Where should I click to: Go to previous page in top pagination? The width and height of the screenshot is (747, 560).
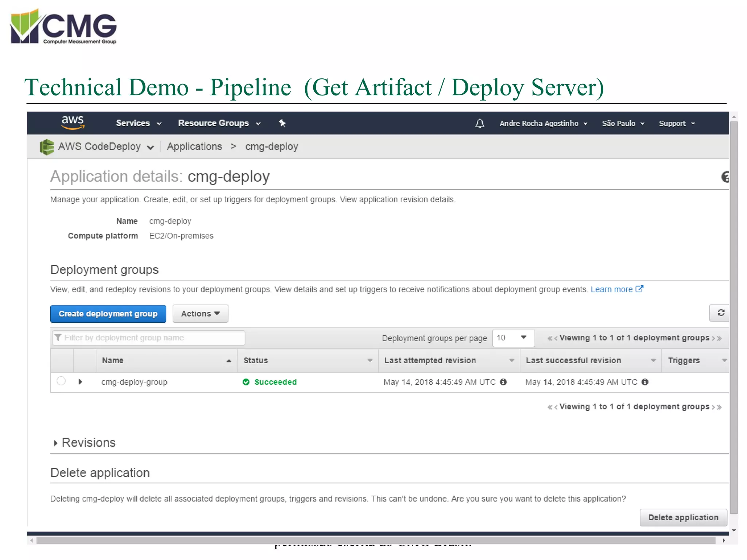556,338
